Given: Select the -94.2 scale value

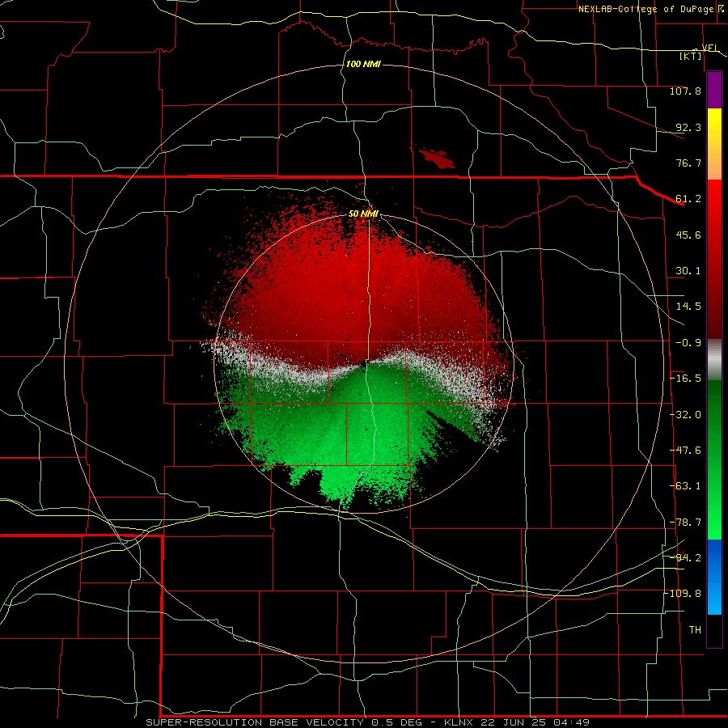Looking at the screenshot, I should [685, 558].
